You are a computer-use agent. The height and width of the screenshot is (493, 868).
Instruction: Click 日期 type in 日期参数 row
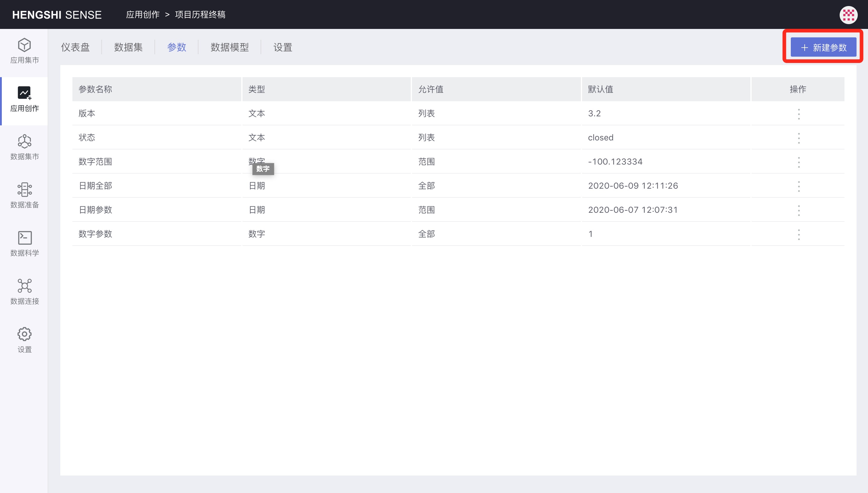257,210
